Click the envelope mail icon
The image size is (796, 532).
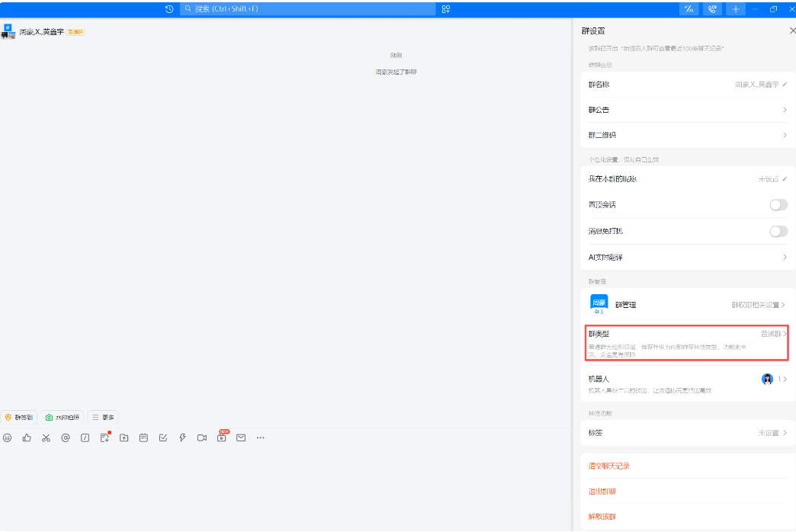pos(241,438)
